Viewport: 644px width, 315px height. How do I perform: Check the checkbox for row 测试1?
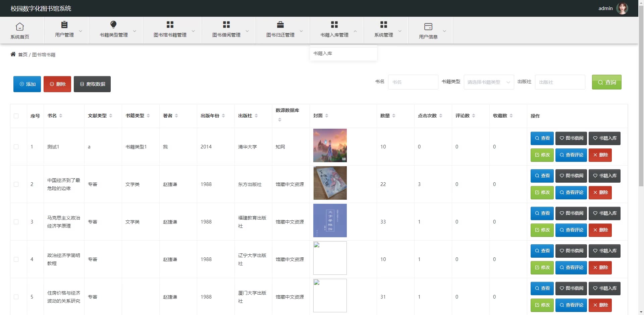pos(16,147)
